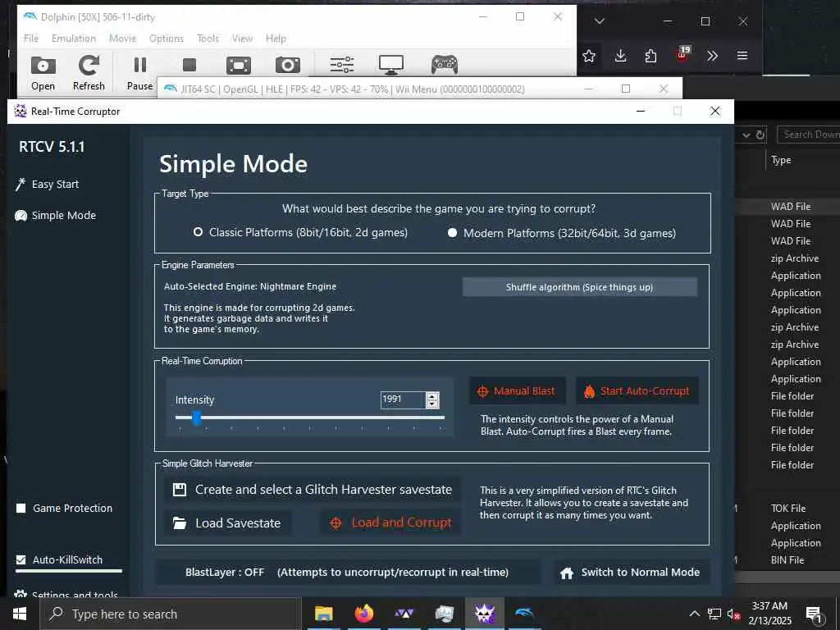Select Classic Platforms radio option
The width and height of the screenshot is (840, 630).
click(x=199, y=232)
